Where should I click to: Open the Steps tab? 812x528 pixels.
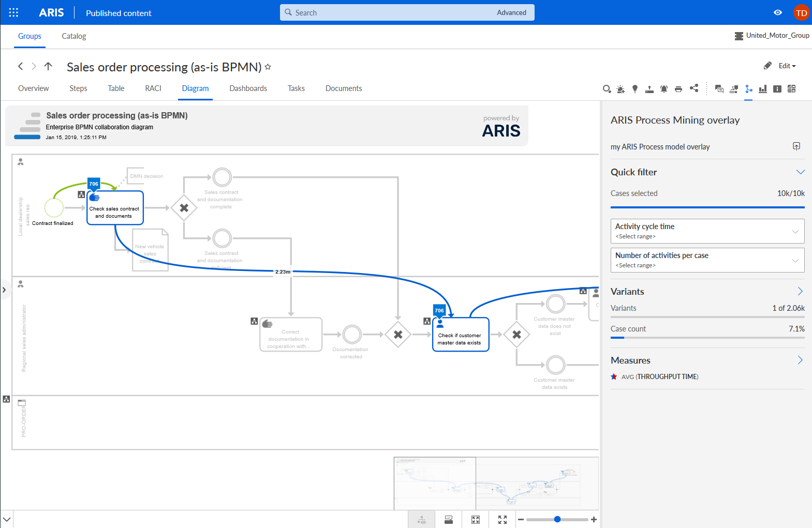78,88
